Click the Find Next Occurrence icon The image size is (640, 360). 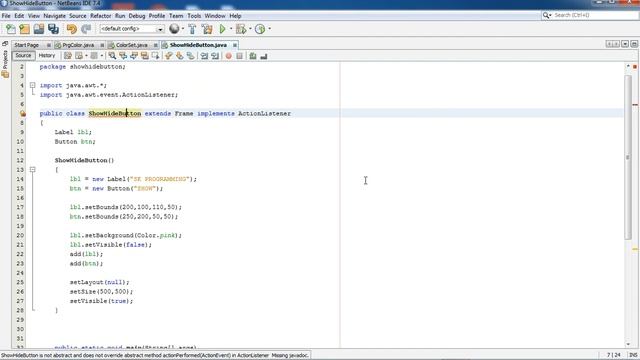[133, 56]
